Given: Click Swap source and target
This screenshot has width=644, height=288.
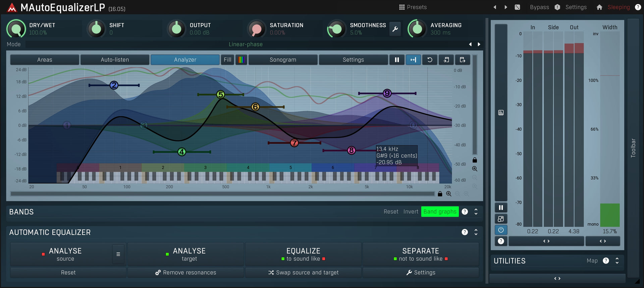Looking at the screenshot, I should (x=303, y=273).
